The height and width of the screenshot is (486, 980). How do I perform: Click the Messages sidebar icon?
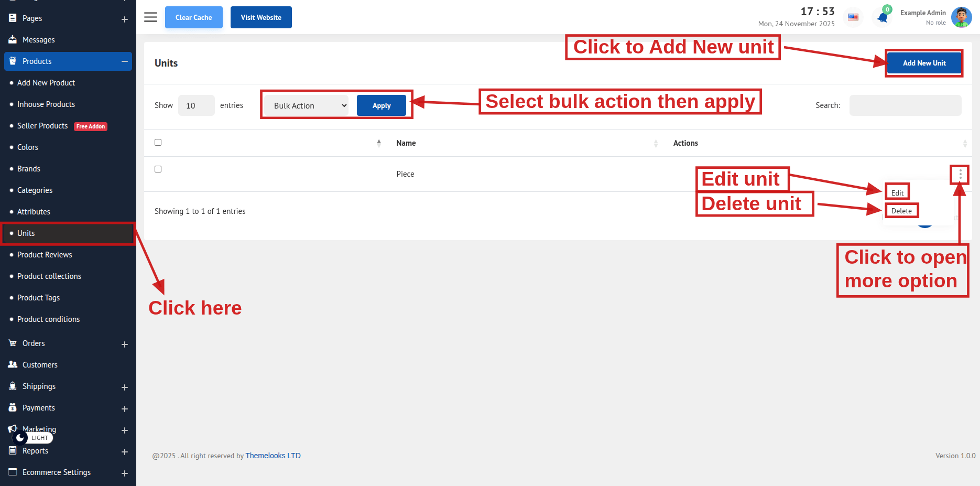pos(13,40)
